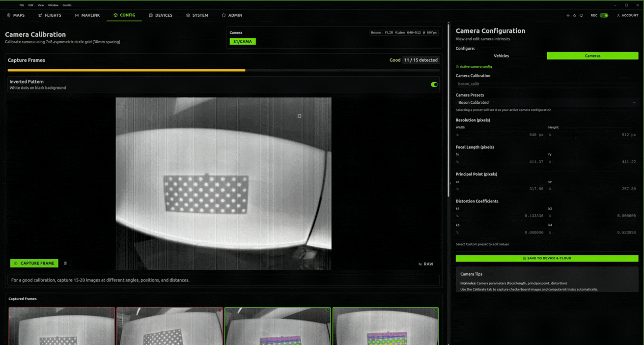The height and width of the screenshot is (345, 644).
Task: Open the System settings section
Action: [197, 15]
